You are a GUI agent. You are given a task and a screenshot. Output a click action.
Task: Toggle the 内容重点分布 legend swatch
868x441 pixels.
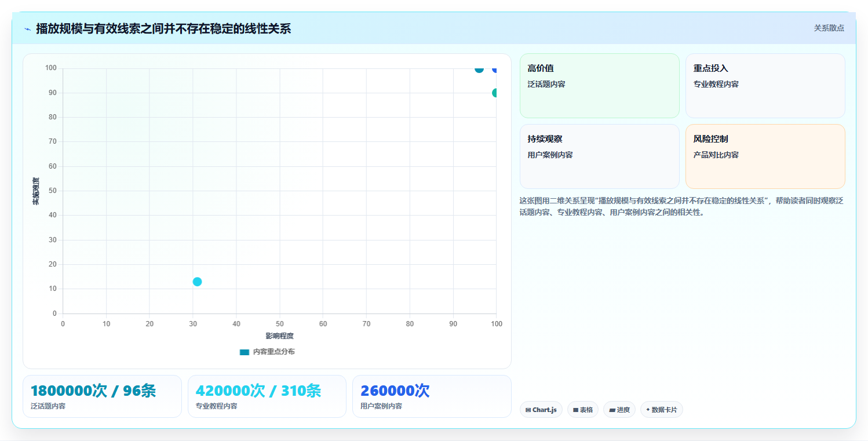245,352
